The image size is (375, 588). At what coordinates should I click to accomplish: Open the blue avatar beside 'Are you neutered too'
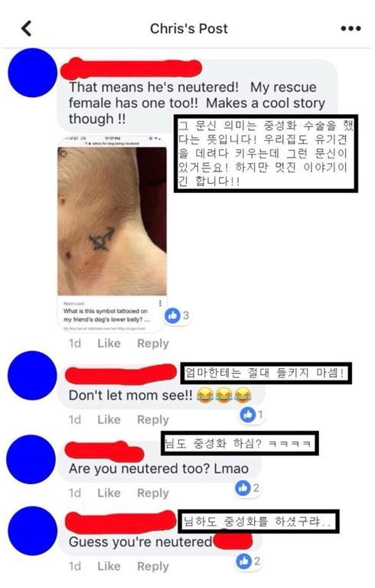(x=31, y=459)
